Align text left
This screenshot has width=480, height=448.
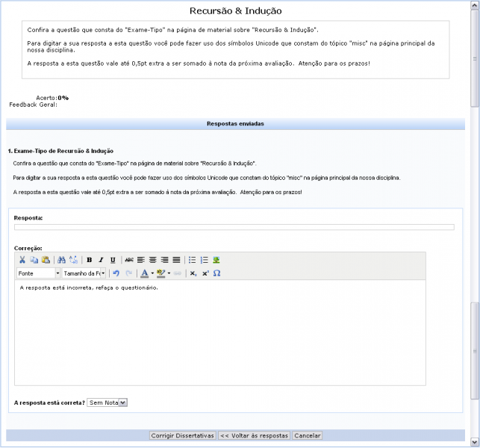coord(141,260)
